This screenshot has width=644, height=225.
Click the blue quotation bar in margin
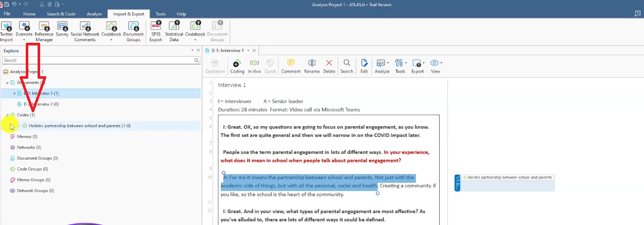pyautogui.click(x=457, y=183)
